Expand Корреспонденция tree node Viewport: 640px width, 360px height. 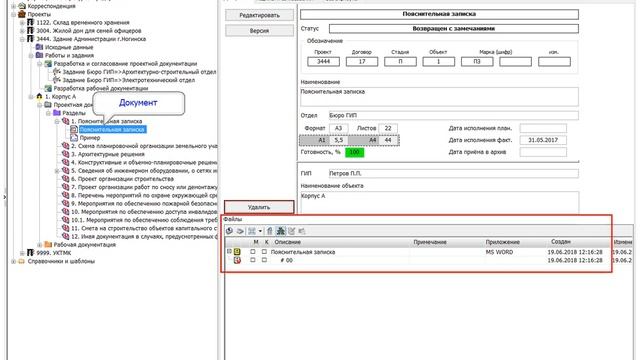(13, 6)
